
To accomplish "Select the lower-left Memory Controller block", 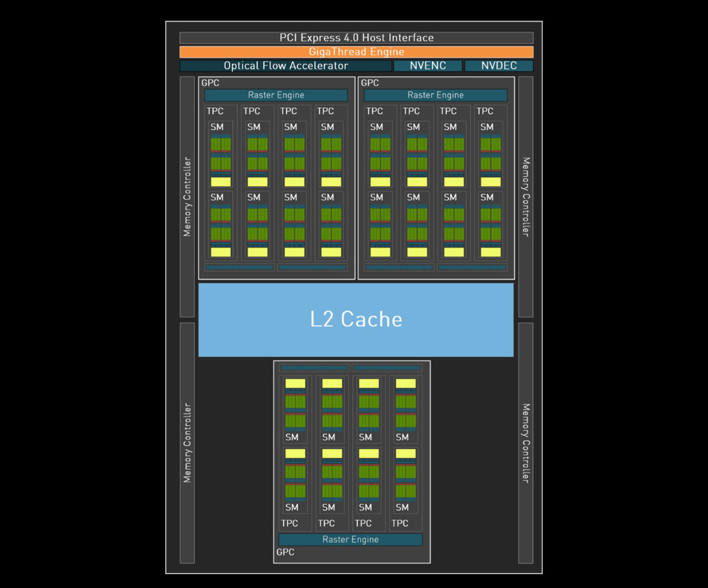I will (187, 443).
